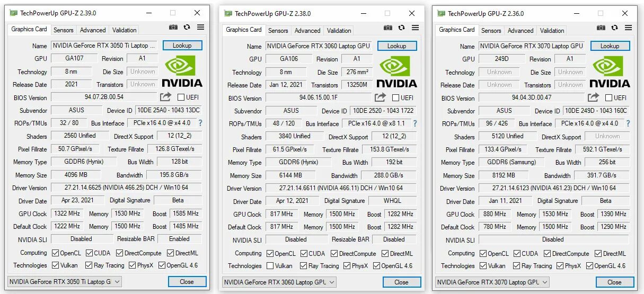The height and width of the screenshot is (294, 644).
Task: Click Bus Width value 256 bit
Action: coord(607,162)
